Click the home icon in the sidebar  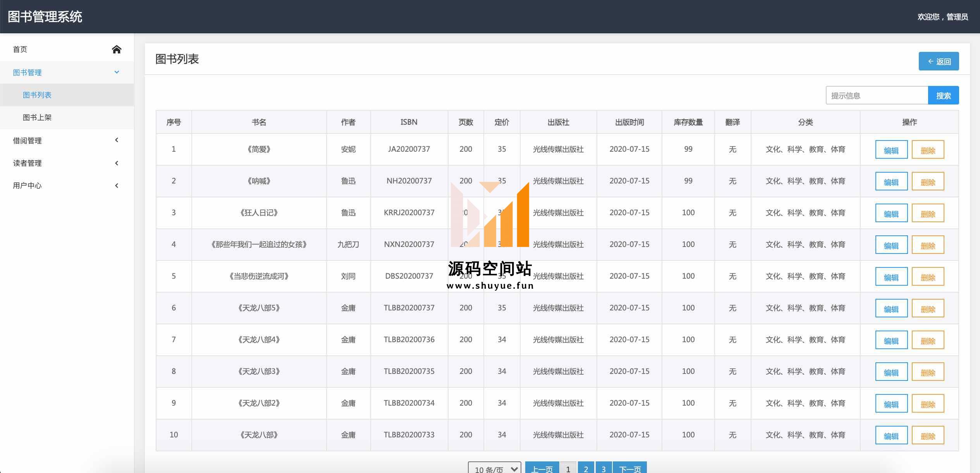tap(117, 49)
